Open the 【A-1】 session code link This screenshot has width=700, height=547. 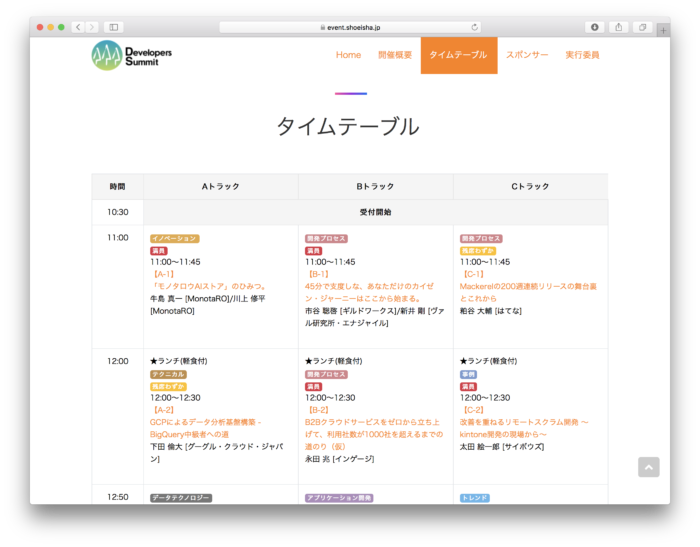(163, 274)
